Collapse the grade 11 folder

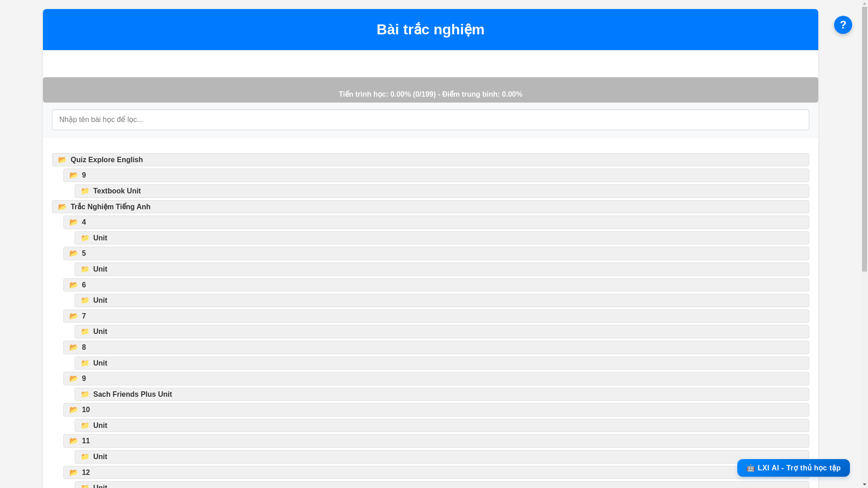[x=436, y=441]
